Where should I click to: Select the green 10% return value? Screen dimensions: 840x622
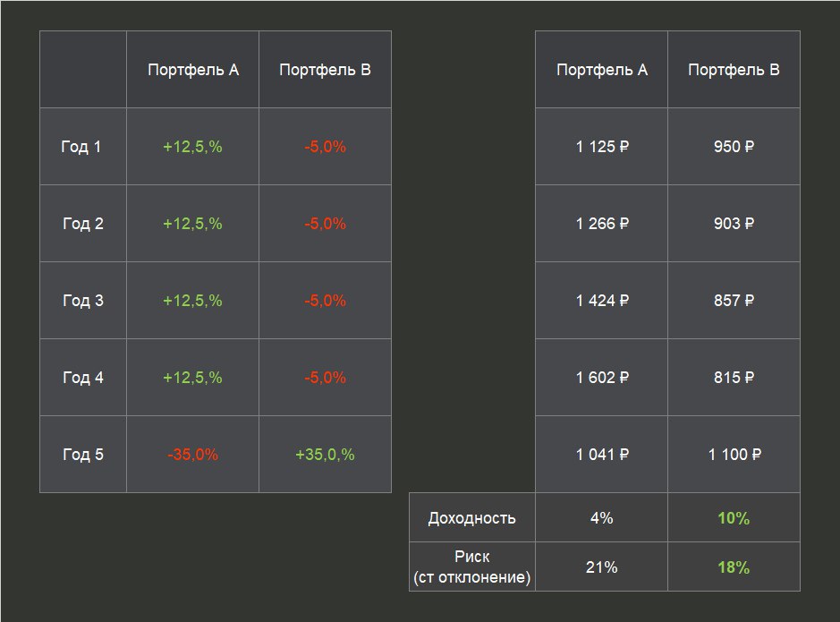tap(734, 518)
